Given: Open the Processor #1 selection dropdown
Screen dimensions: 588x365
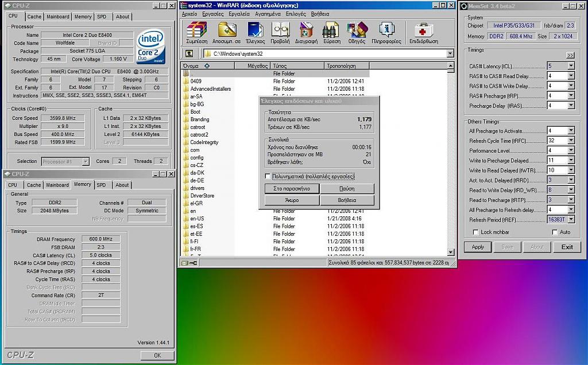Looking at the screenshot, I should click(86, 161).
